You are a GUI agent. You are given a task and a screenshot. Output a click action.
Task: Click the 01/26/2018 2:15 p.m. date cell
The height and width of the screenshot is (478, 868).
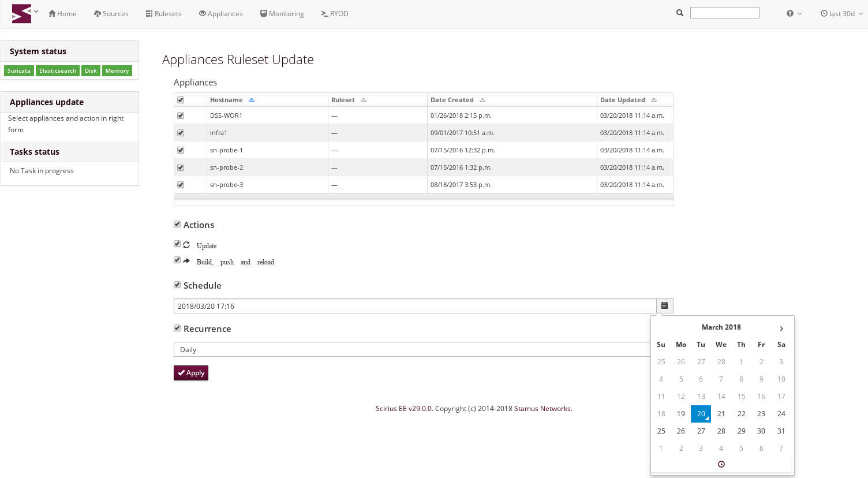[x=512, y=115]
